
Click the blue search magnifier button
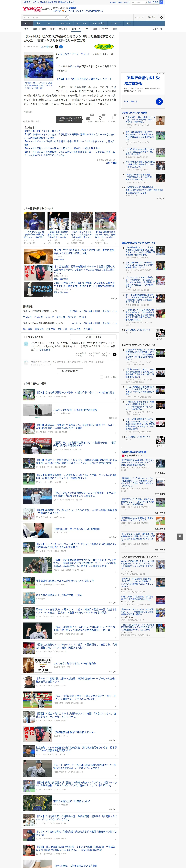[161, 2]
